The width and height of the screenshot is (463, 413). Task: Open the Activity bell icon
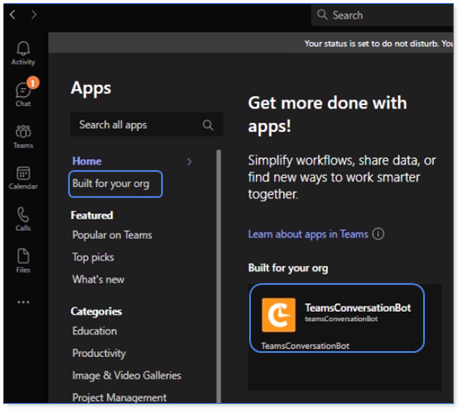[23, 53]
